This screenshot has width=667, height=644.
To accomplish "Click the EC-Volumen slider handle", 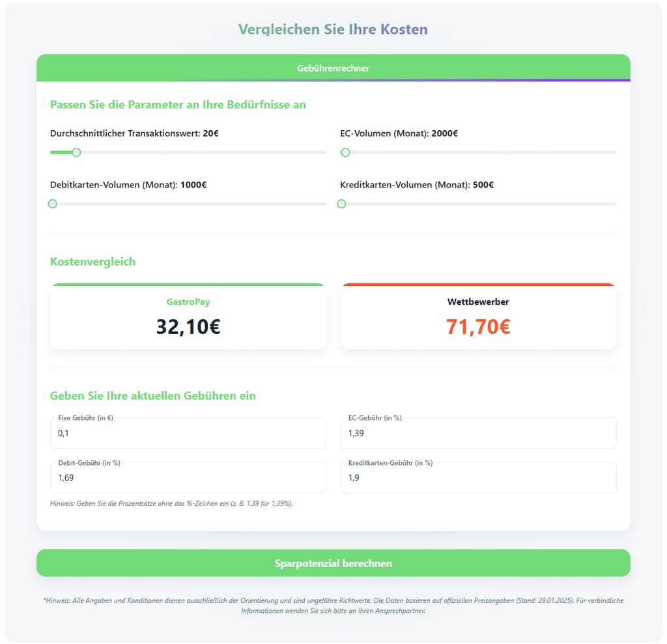I will [345, 152].
